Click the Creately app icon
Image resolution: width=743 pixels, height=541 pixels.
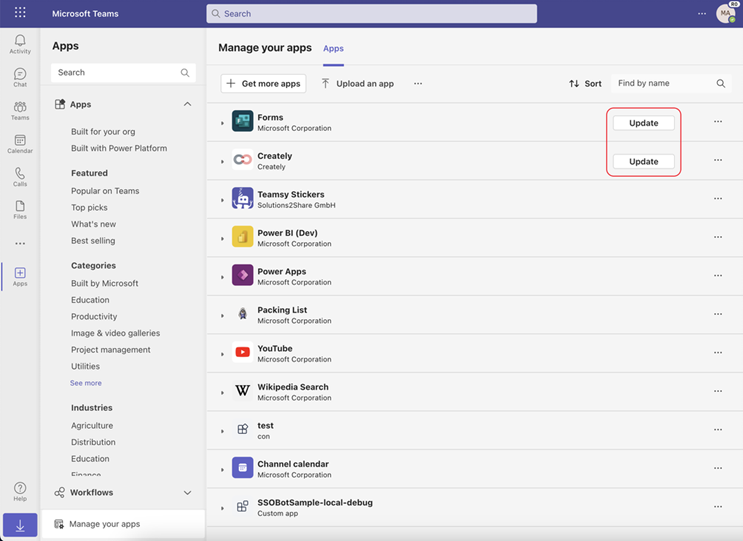[x=243, y=160]
